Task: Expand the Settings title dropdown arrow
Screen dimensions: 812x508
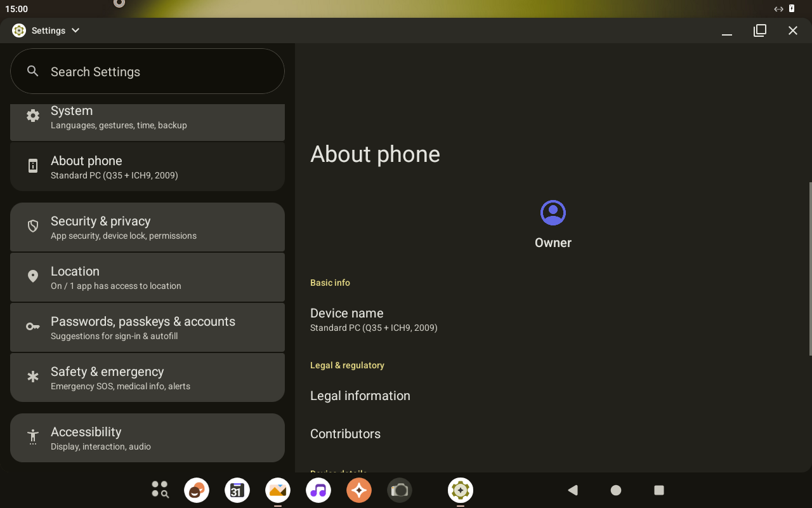Action: click(75, 30)
